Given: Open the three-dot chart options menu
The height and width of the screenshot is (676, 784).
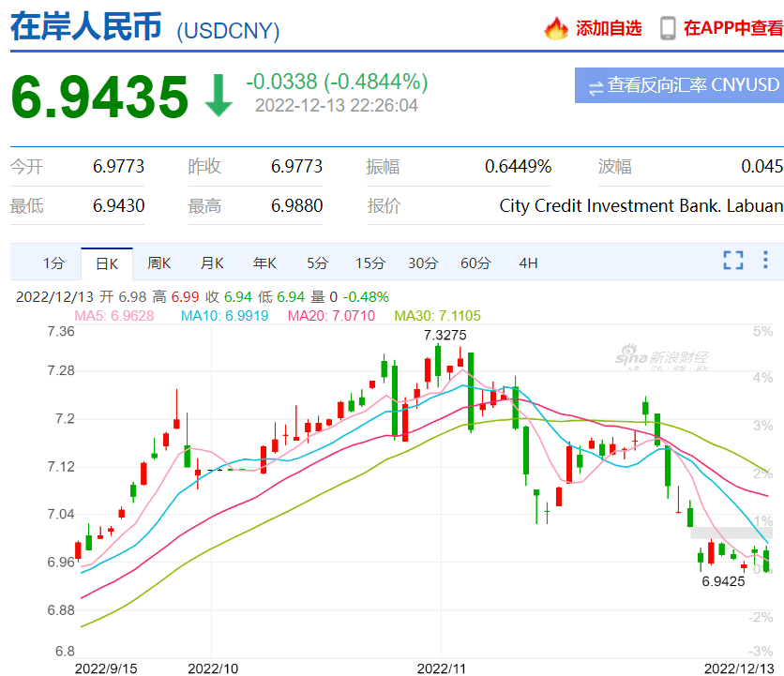Looking at the screenshot, I should [765, 260].
